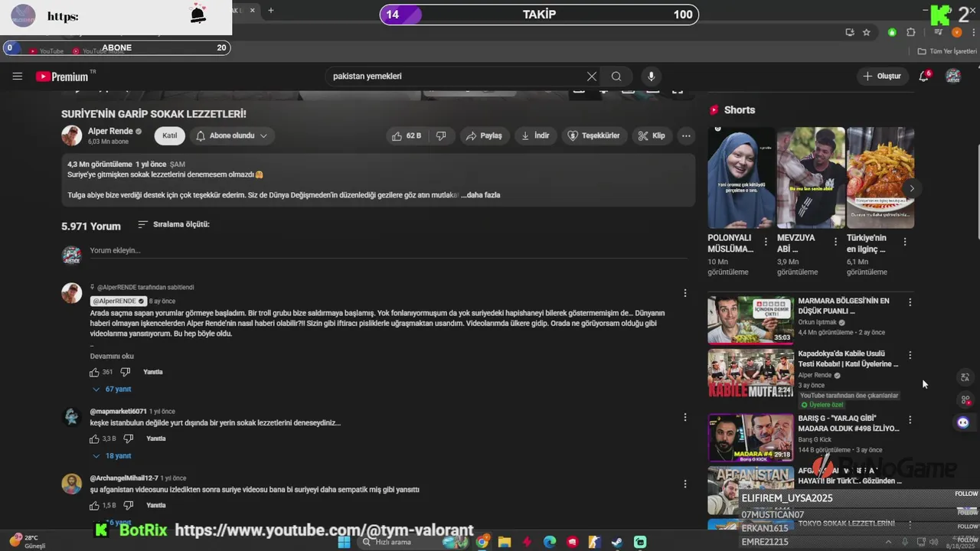
Task: Bookmark this page with star icon
Action: coord(867,32)
